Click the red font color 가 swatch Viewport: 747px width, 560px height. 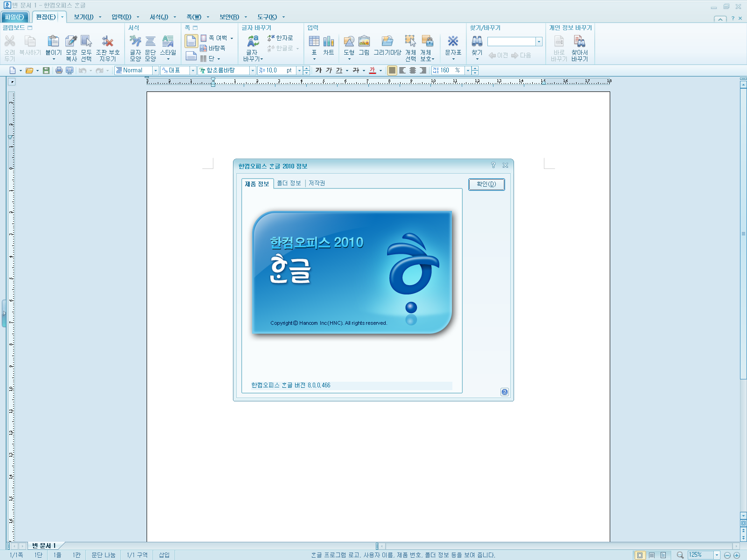(x=373, y=70)
